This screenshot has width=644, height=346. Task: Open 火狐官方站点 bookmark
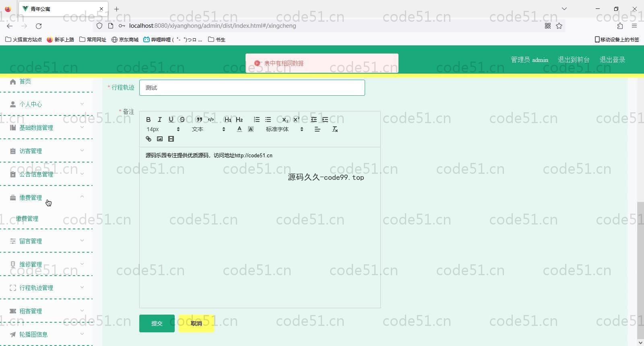click(x=24, y=39)
